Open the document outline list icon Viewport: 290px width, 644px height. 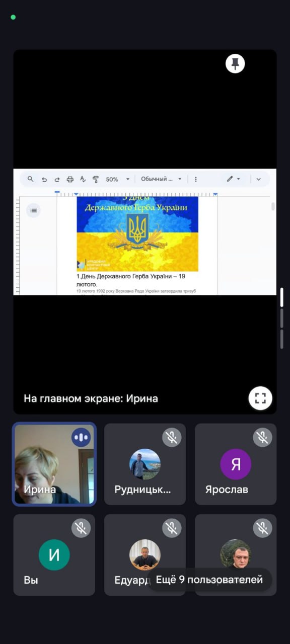pyautogui.click(x=33, y=210)
